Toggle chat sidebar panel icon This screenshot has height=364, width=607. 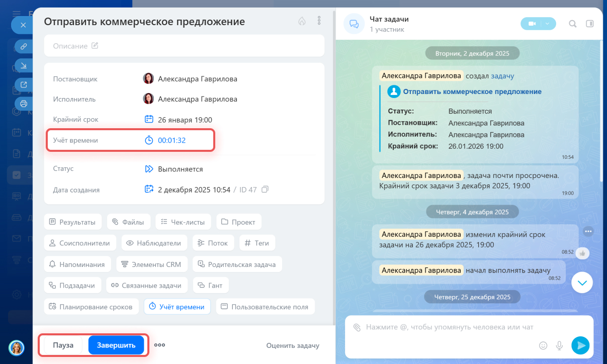(590, 23)
